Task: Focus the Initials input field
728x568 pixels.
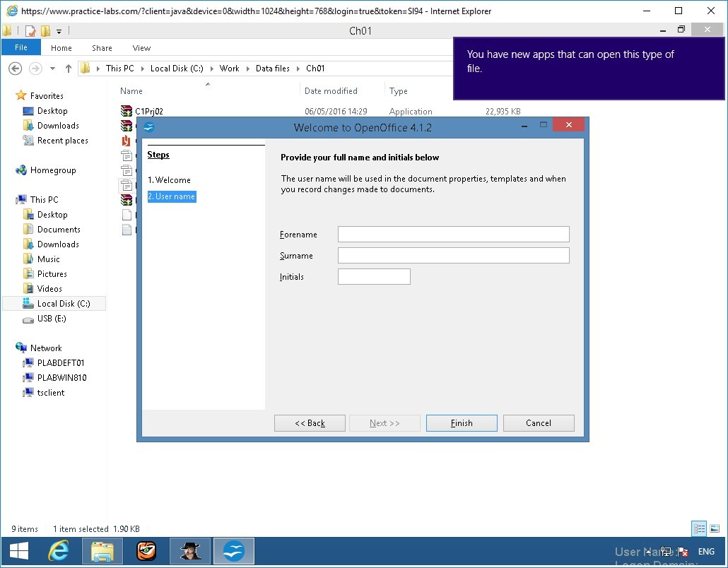Action: tap(374, 276)
